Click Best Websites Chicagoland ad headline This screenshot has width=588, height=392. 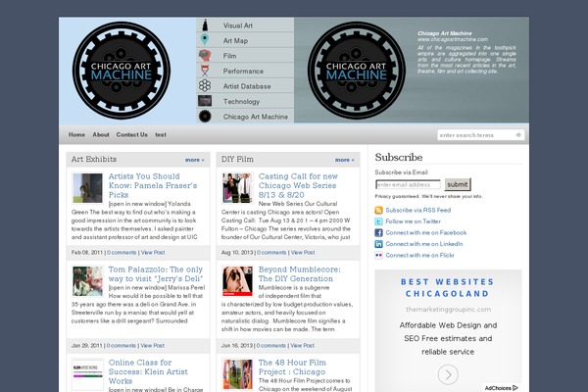coord(448,288)
